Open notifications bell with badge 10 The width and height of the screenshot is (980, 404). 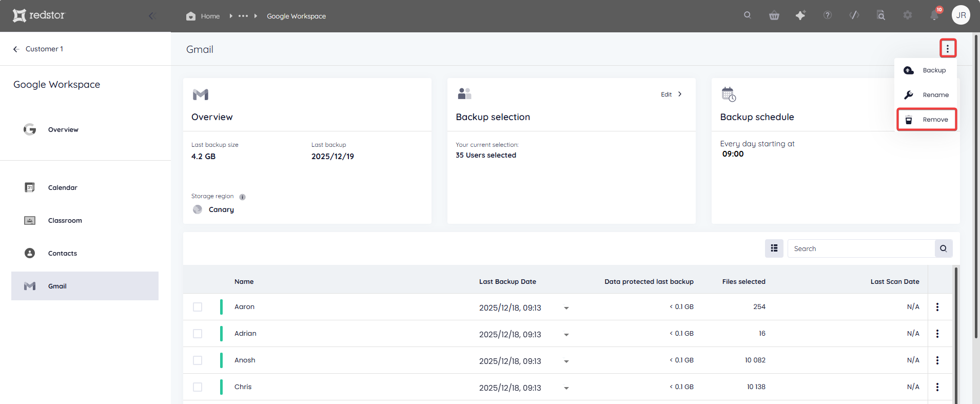coord(935,15)
